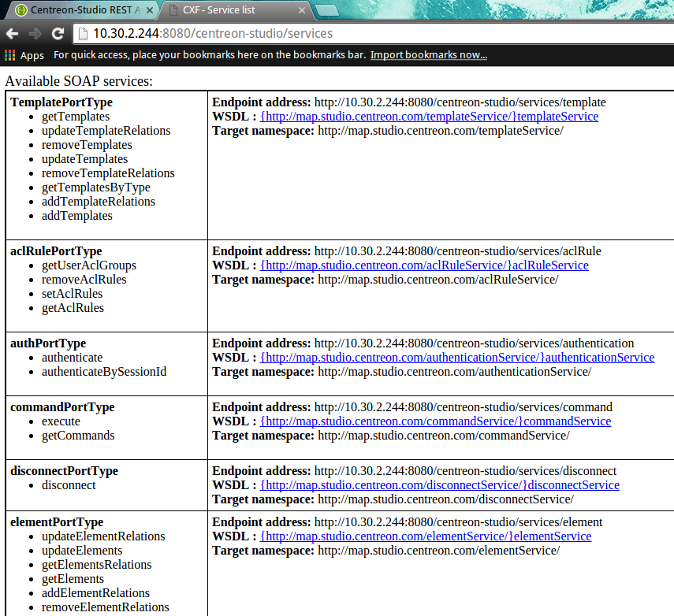Open the commandService WSDL link

click(x=435, y=421)
